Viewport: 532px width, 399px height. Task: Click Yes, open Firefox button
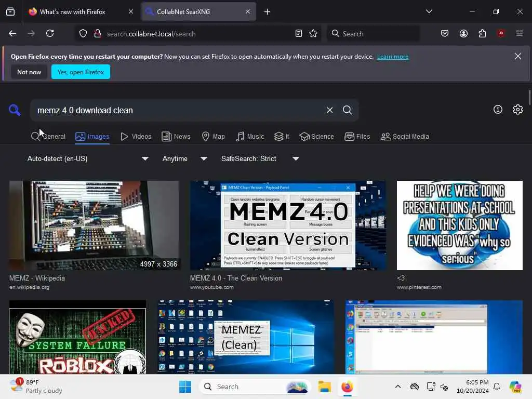click(81, 72)
